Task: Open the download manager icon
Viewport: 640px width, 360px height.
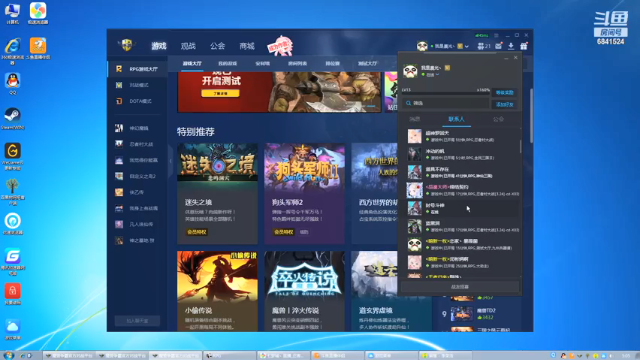Action: pos(511,46)
